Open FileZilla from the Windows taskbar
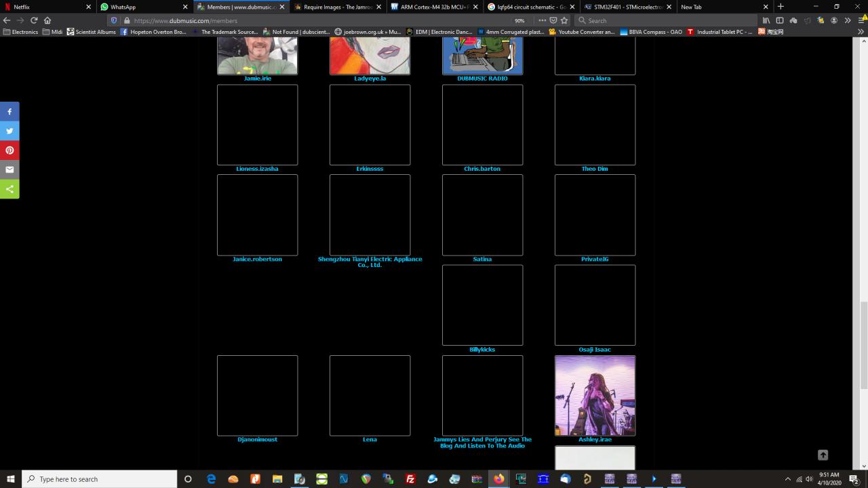Screen dimensions: 868x488 tap(410, 479)
